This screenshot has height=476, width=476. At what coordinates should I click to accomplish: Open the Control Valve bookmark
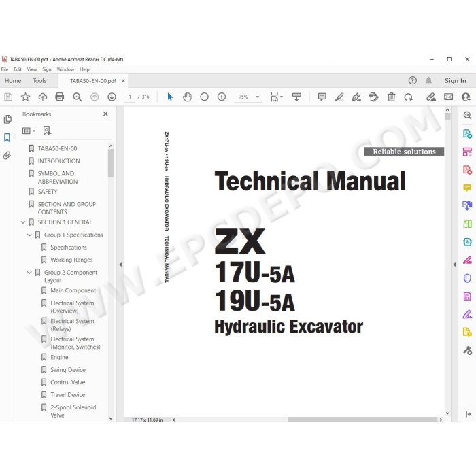click(68, 382)
